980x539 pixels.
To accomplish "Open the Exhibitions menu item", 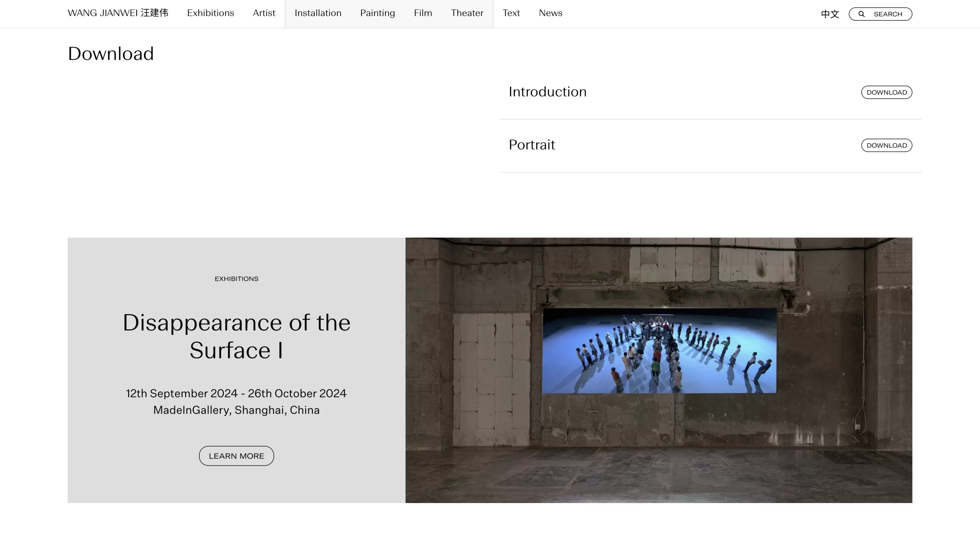I will (211, 13).
